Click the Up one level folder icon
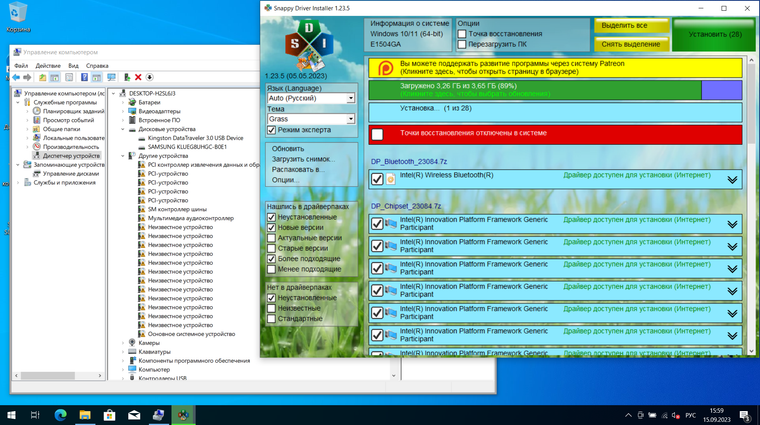760x425 pixels. click(43, 77)
